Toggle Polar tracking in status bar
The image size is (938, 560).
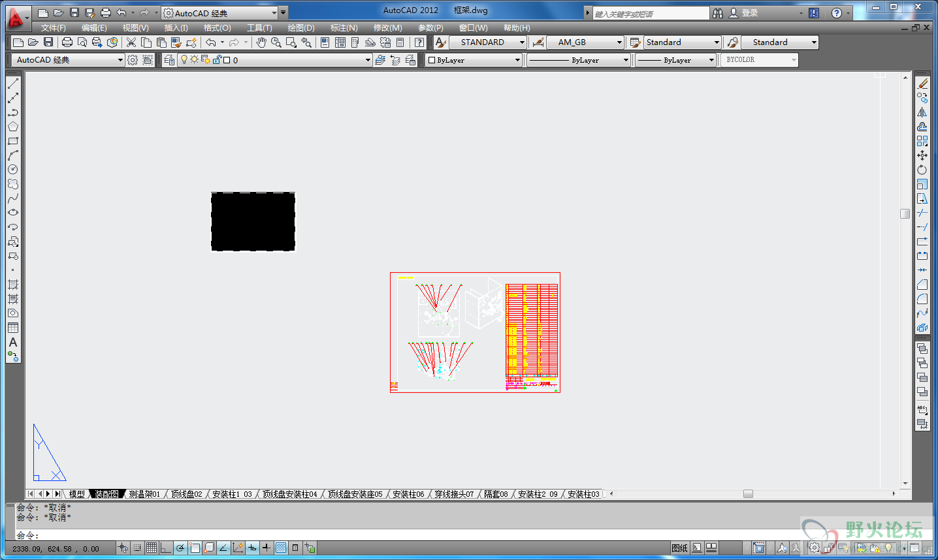pos(180,548)
